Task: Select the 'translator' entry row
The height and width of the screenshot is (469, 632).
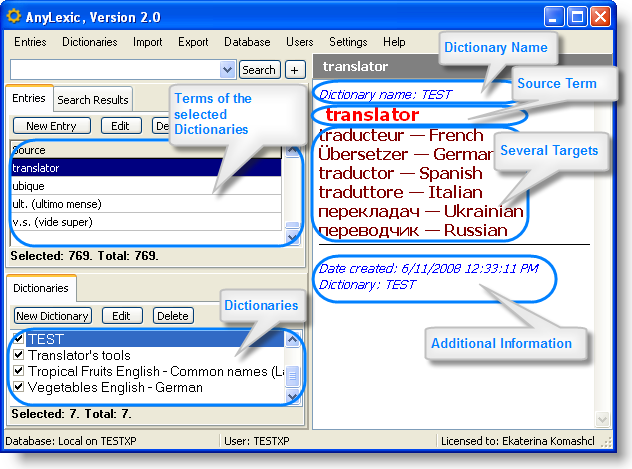Action: pyautogui.click(x=146, y=168)
